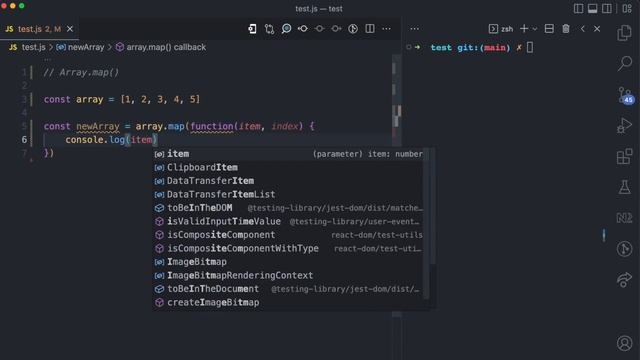Choose the DataTransferItem suggestion
This screenshot has height=360, width=640.
click(288, 181)
